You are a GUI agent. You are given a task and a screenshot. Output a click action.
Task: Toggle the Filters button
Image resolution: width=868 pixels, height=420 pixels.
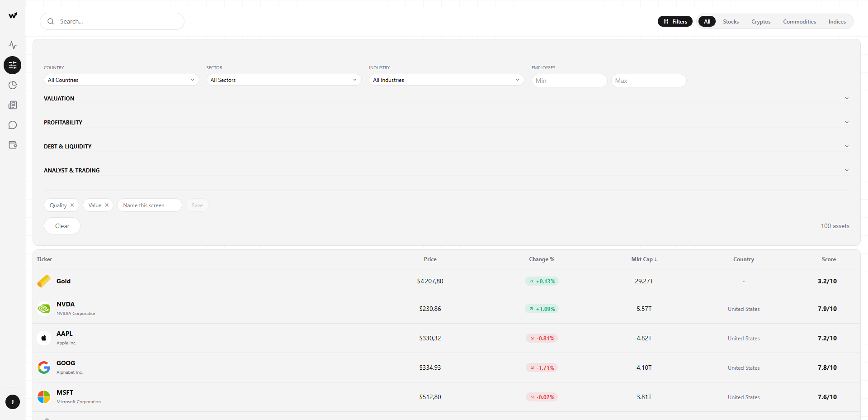click(x=675, y=21)
